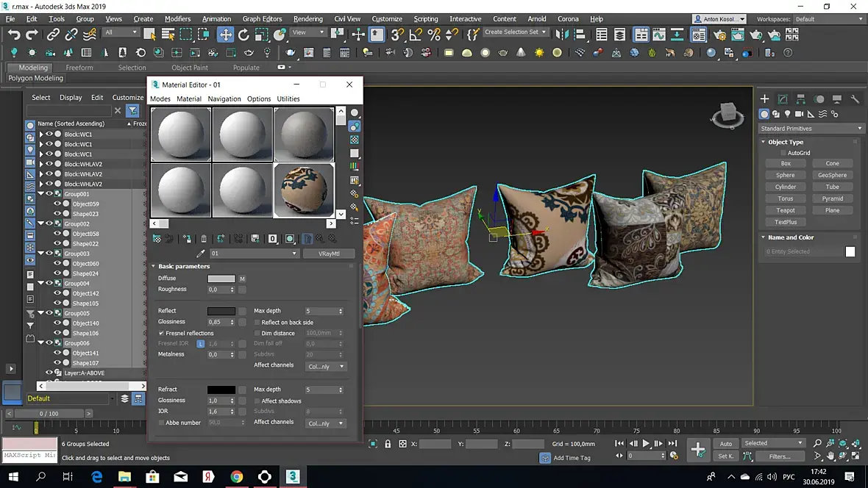This screenshot has height=488, width=868.
Task: Tick the AutoGrid checkbox
Action: (783, 153)
